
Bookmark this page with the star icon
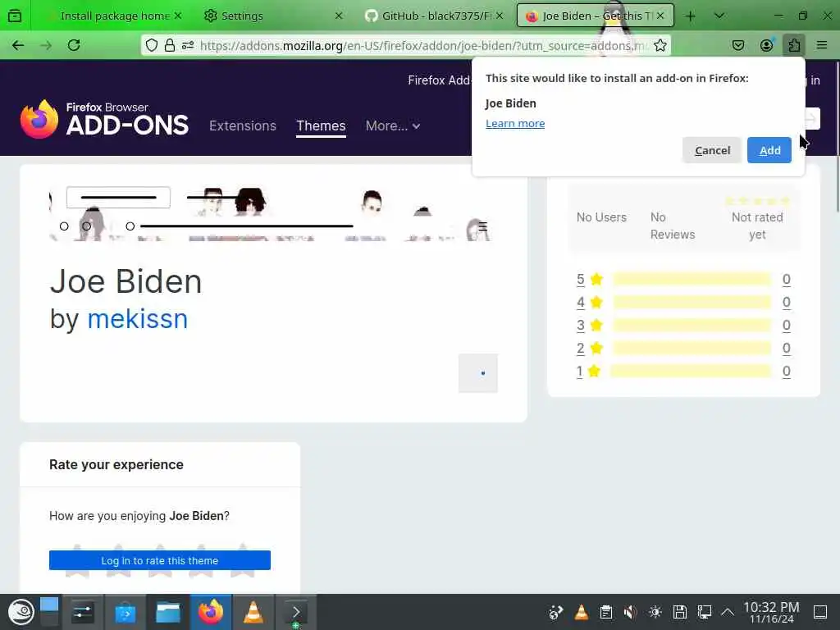(660, 46)
